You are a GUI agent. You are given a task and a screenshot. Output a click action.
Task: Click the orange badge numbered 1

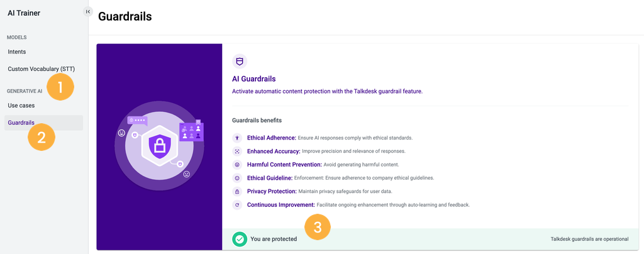click(60, 87)
